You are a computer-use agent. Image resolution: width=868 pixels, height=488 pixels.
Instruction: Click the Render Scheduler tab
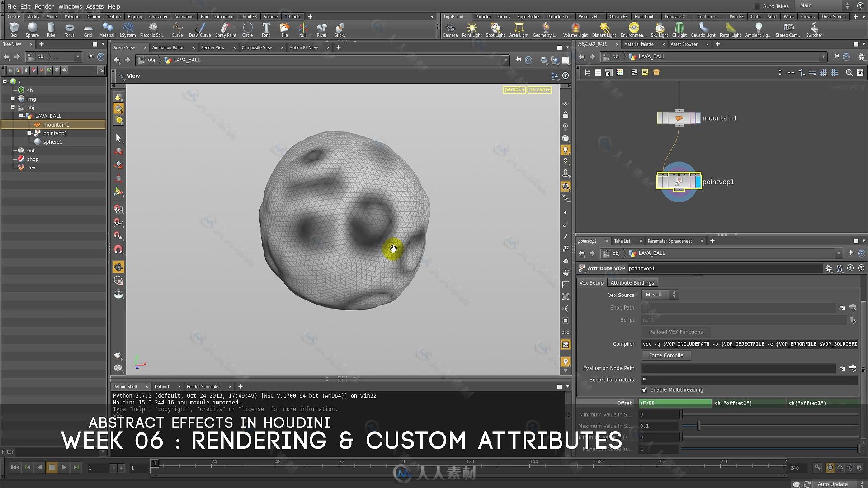tap(204, 386)
